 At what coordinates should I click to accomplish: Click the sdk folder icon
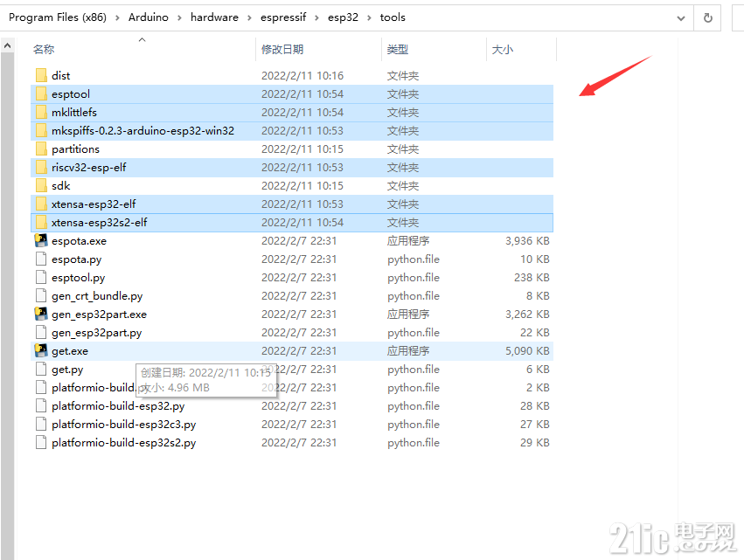(x=41, y=185)
